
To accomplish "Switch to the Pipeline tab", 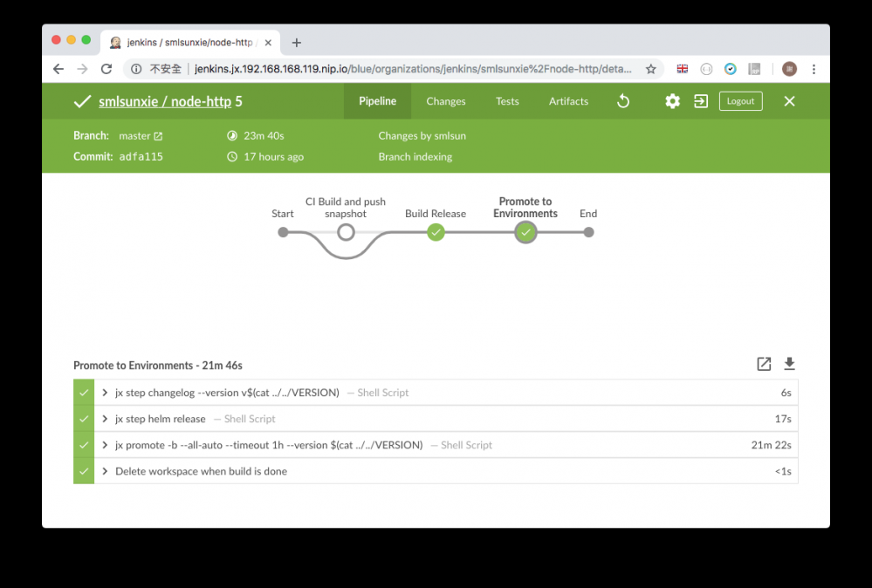I will coord(378,101).
